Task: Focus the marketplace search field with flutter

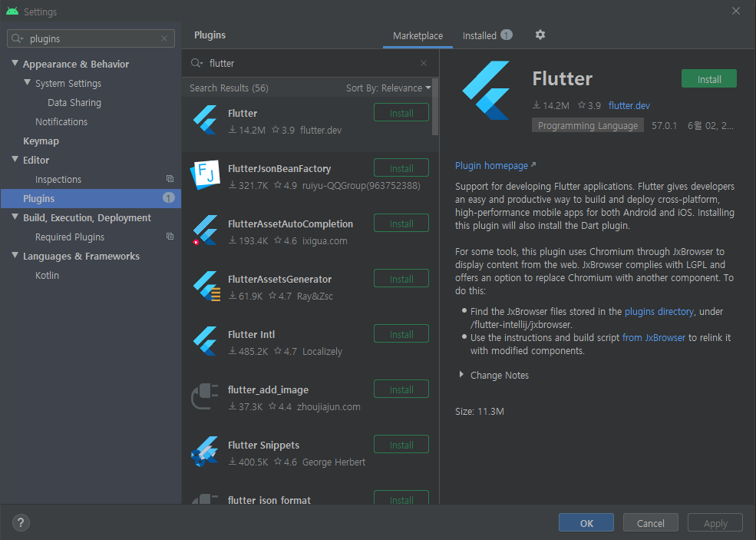Action: (310, 63)
